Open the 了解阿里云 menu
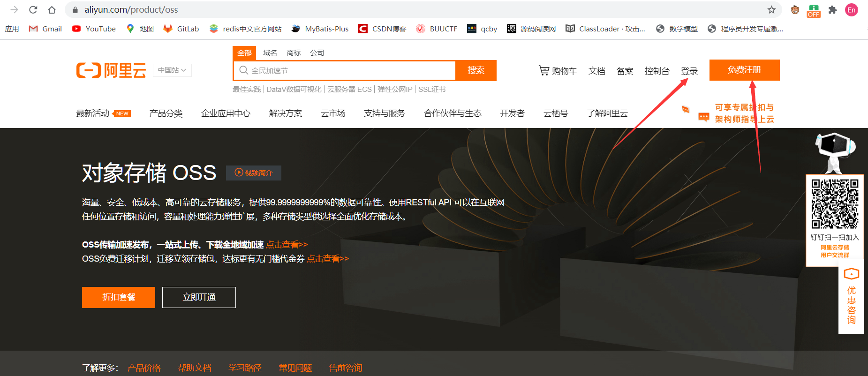This screenshot has height=376, width=868. (607, 113)
